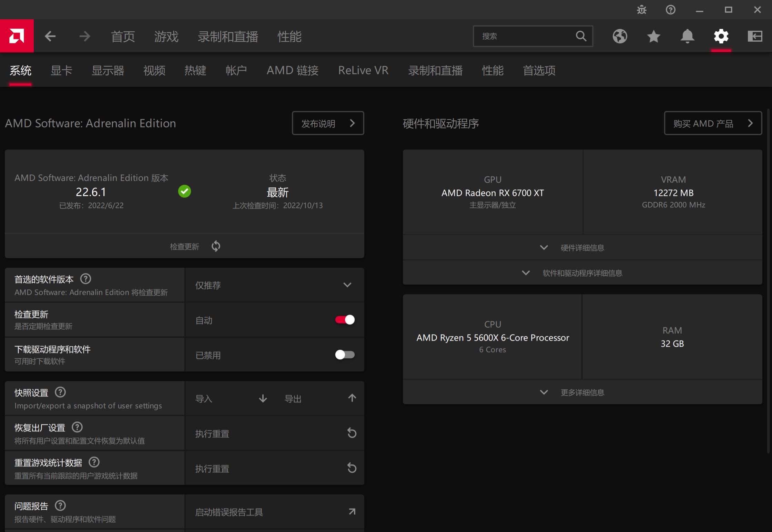Click the AMD logo home icon
Screen dimensions: 772x532
pyautogui.click(x=17, y=36)
